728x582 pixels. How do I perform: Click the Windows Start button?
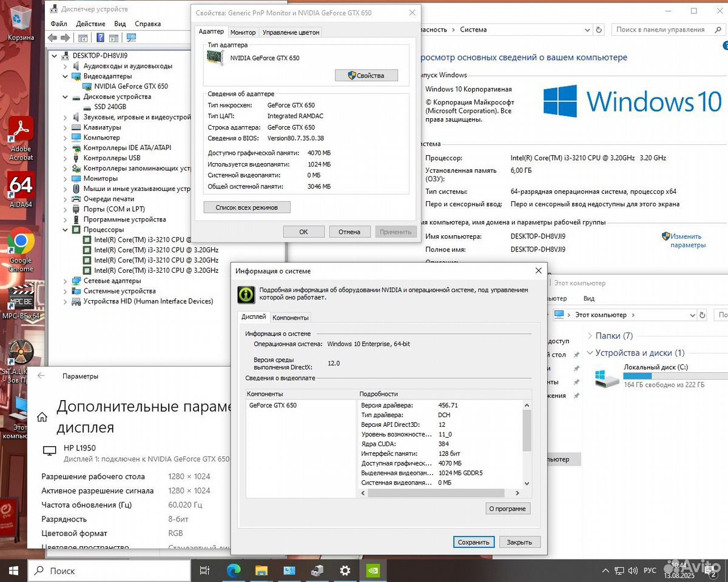point(14,570)
